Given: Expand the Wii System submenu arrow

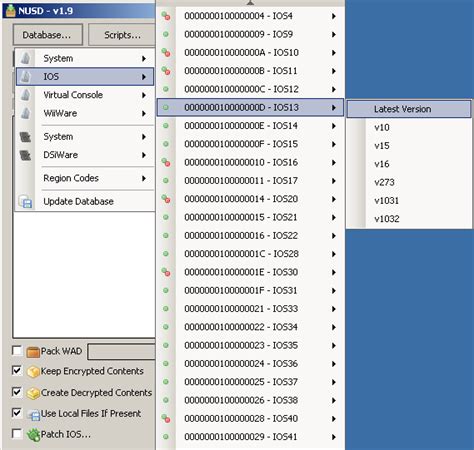Looking at the screenshot, I should 144,59.
